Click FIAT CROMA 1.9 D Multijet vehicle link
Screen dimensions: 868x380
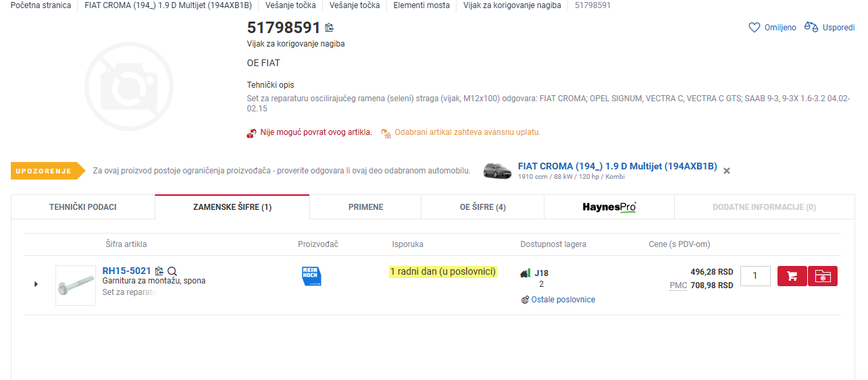(617, 166)
